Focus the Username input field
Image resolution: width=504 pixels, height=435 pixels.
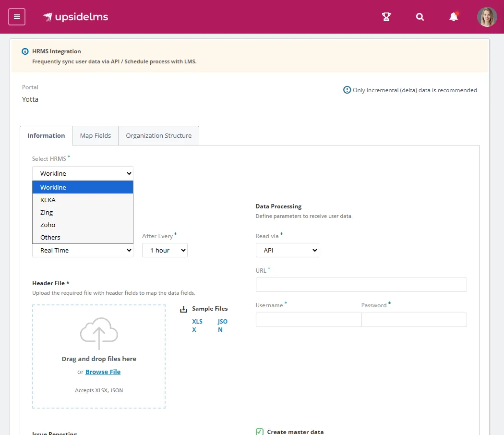309,320
